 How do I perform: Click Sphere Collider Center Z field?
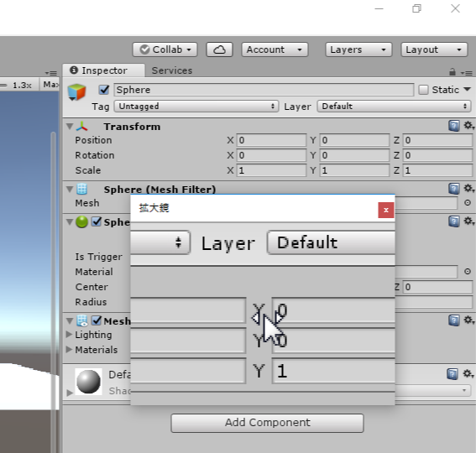(437, 287)
